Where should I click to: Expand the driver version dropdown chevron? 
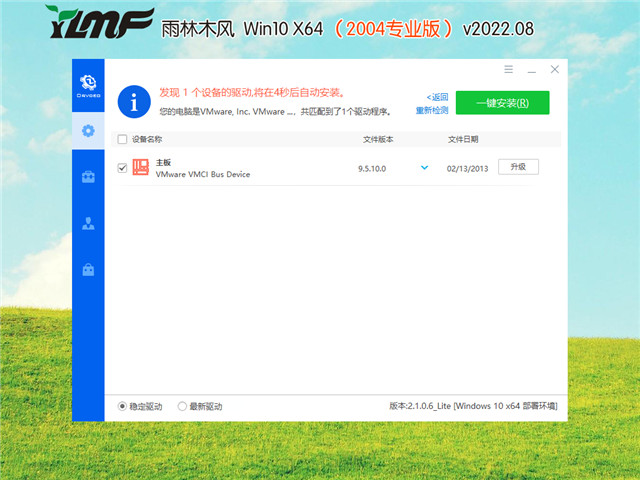424,167
